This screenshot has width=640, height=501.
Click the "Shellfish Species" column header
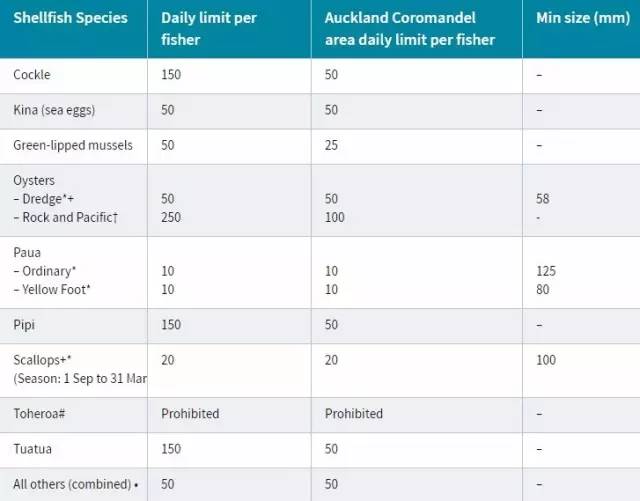coord(70,18)
